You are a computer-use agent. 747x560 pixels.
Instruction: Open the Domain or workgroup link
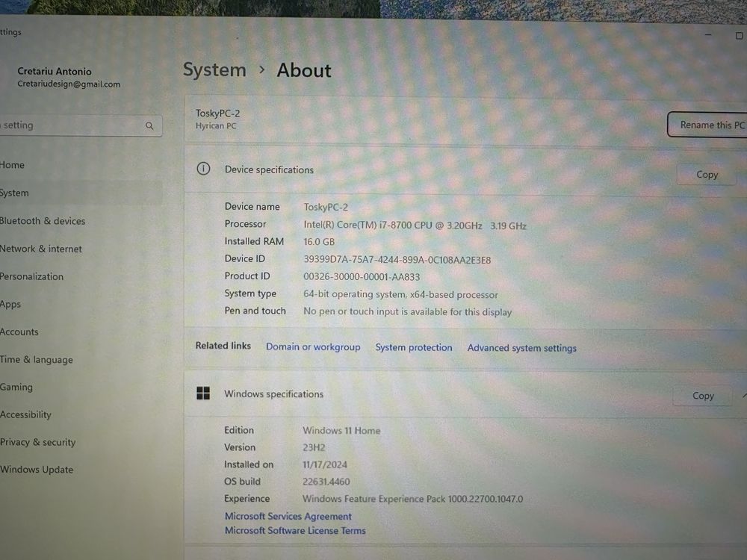[x=313, y=346]
